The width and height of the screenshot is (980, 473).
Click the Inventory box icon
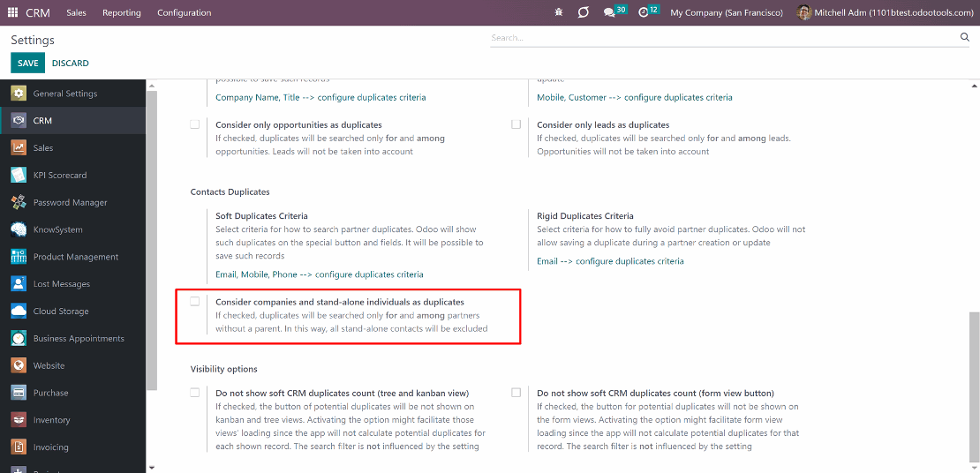tap(19, 420)
